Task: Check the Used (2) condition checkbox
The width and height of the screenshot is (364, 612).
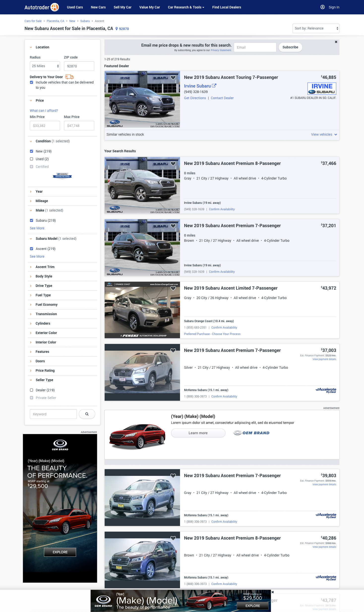Action: pos(31,159)
